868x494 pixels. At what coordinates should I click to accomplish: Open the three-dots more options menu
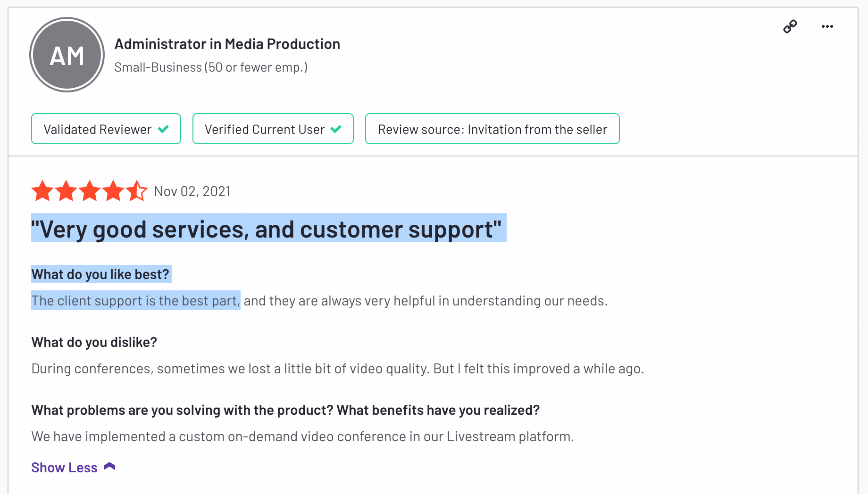827,26
